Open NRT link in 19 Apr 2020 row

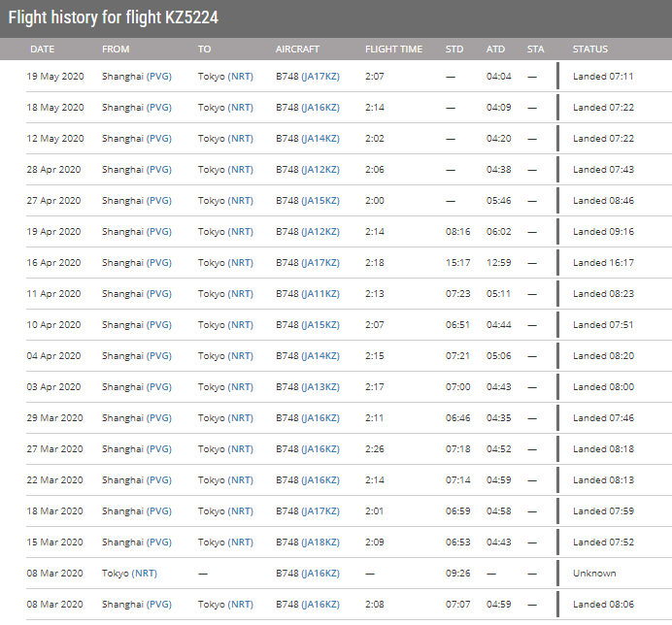click(x=241, y=232)
